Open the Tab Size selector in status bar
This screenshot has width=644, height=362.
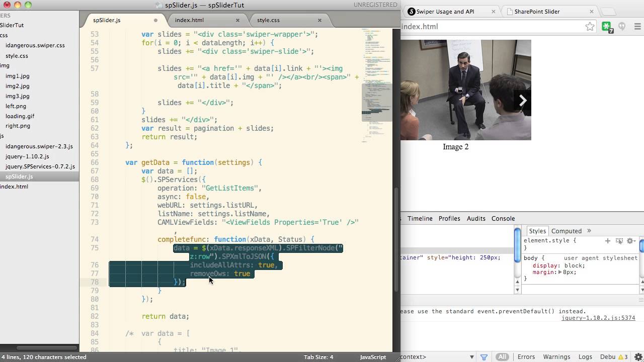click(x=318, y=357)
